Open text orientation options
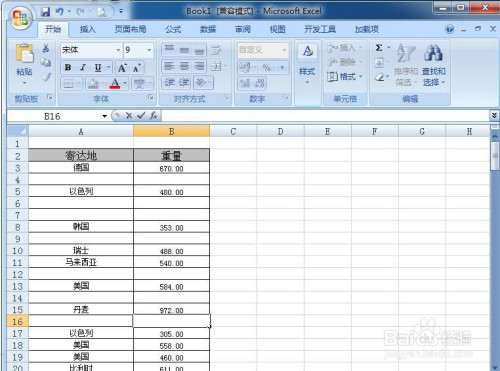 coord(202,82)
